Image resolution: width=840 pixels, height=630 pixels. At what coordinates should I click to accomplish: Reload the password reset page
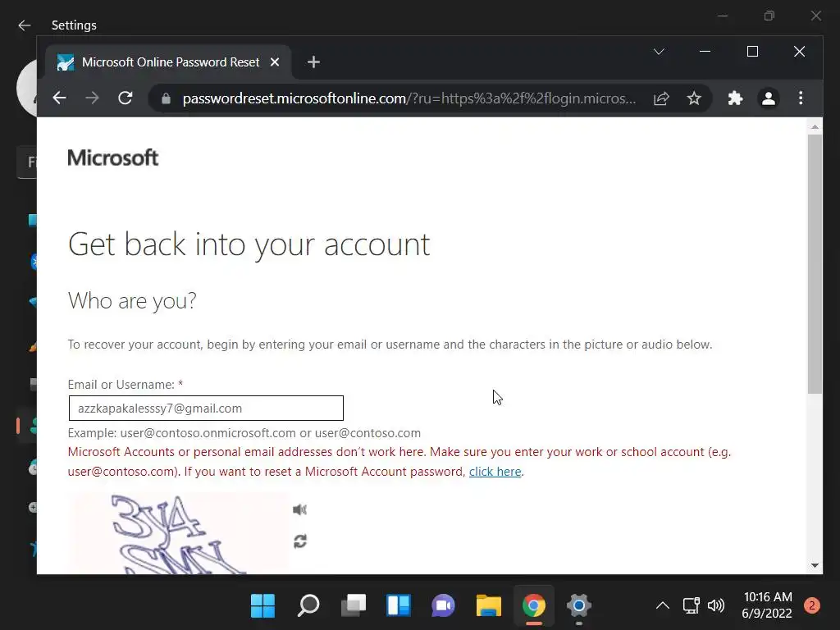click(x=126, y=98)
